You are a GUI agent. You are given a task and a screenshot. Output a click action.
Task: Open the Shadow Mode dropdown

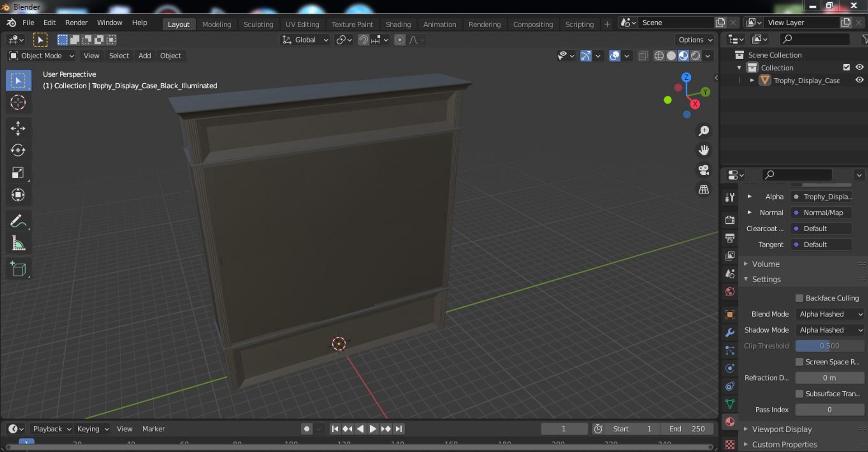tap(830, 330)
